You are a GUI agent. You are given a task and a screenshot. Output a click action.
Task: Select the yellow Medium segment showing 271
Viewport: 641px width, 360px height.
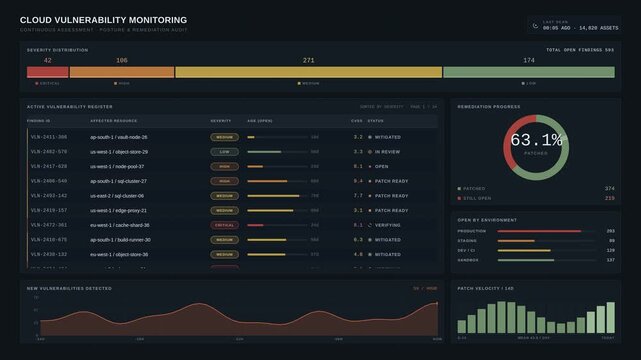[309, 72]
